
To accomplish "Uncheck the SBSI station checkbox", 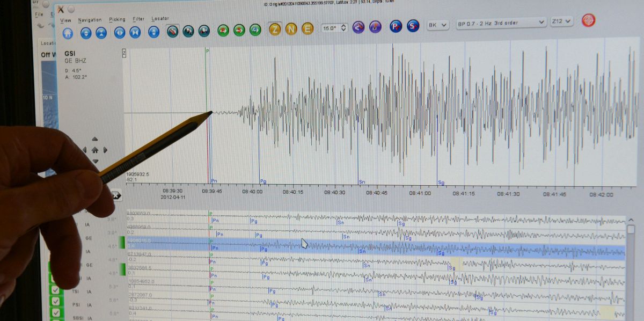I will (55, 313).
